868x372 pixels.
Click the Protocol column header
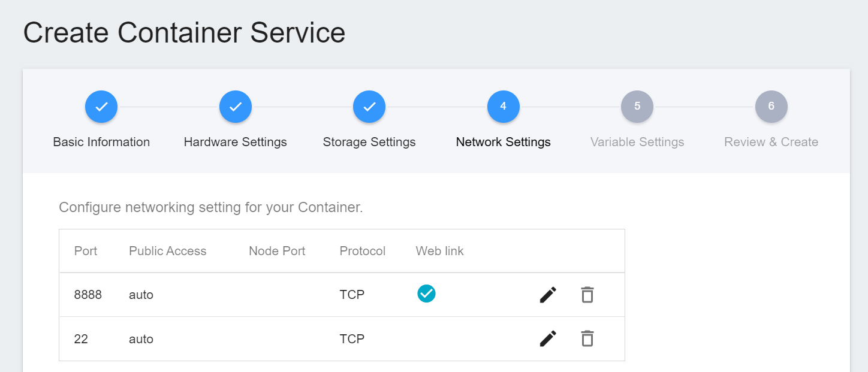click(x=363, y=251)
